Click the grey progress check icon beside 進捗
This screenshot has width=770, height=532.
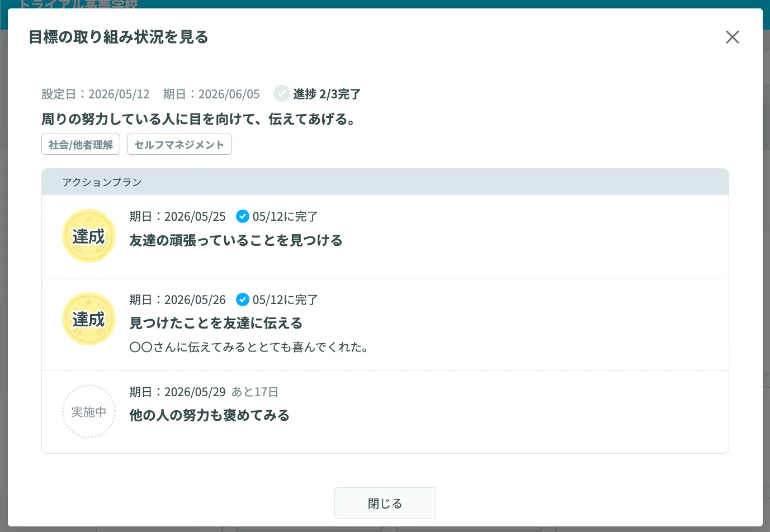coord(281,93)
